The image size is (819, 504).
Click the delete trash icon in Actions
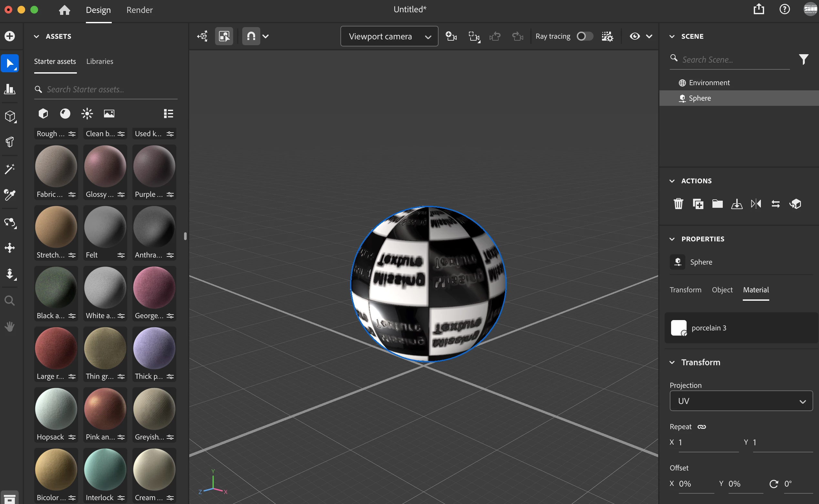678,204
